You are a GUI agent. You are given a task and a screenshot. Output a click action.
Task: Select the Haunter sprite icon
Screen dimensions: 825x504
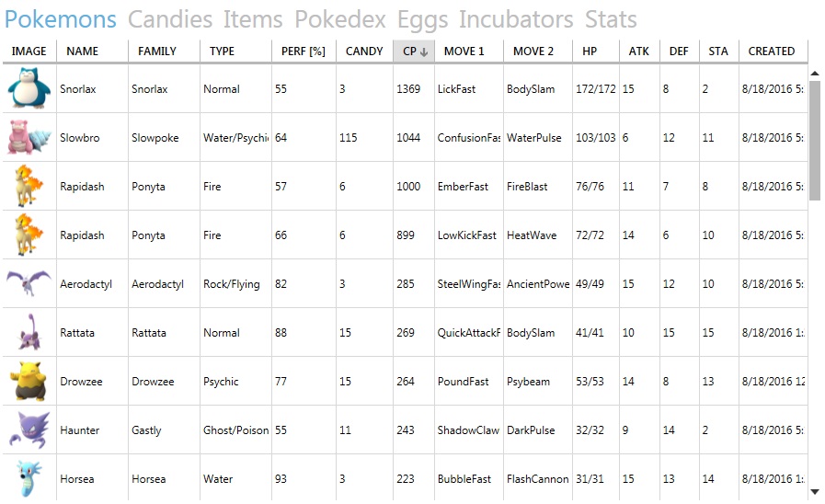pos(29,430)
